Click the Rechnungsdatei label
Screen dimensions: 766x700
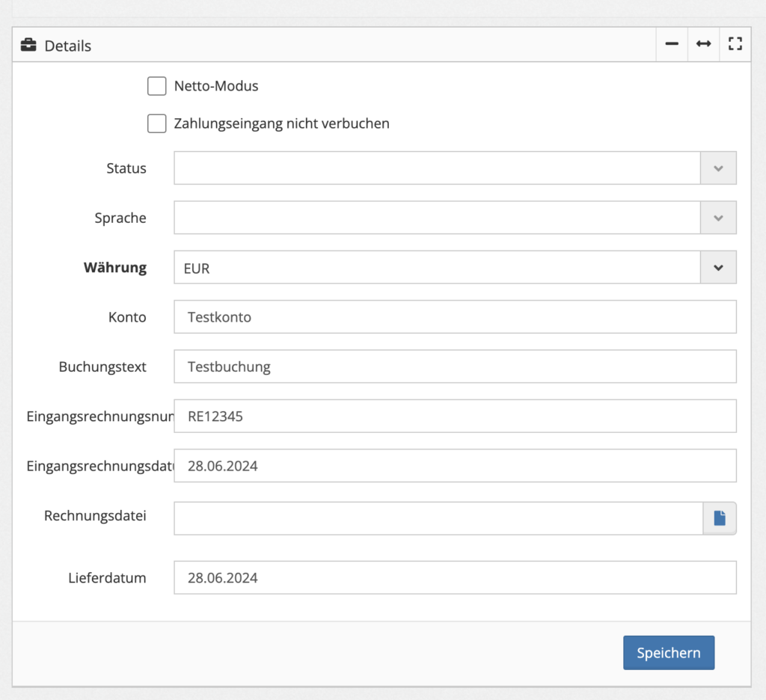click(x=95, y=516)
